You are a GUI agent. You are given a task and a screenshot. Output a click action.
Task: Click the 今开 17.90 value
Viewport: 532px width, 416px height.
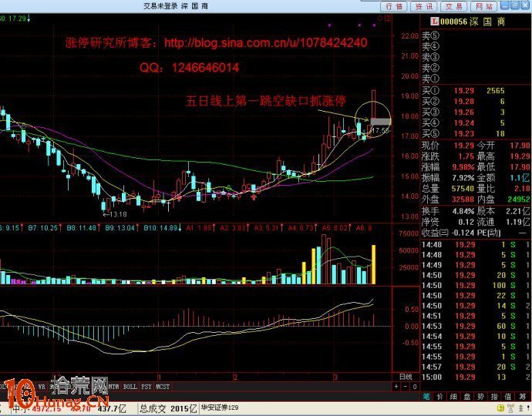520,146
